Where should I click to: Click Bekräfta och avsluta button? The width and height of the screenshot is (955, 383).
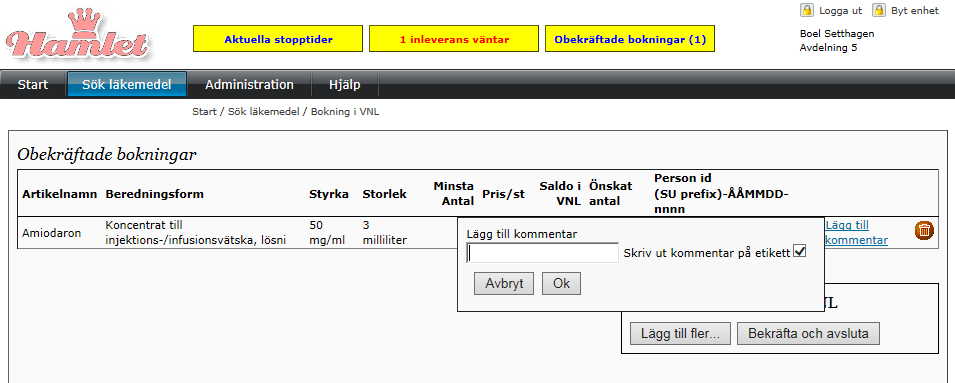[808, 334]
